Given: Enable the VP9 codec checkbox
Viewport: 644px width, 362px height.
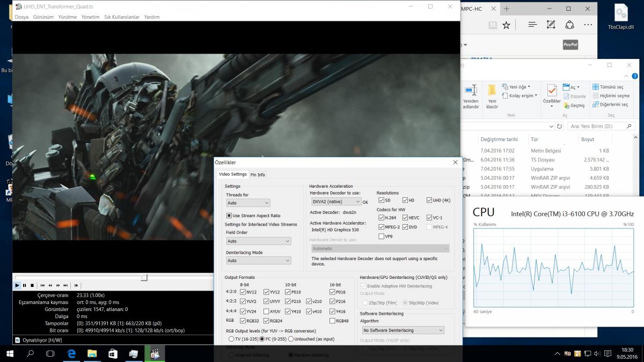Looking at the screenshot, I should (x=382, y=236).
